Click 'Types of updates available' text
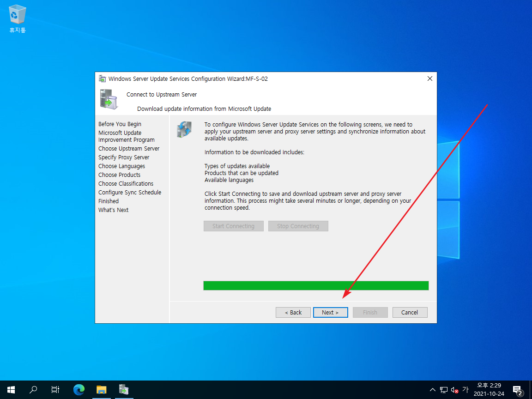 coord(237,166)
